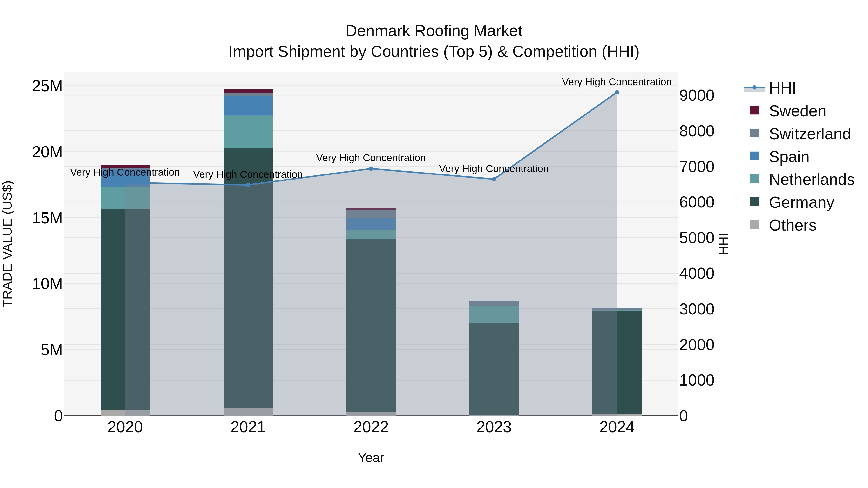Click the 9000 HHI axis tick label
This screenshot has width=868, height=488.
pyautogui.click(x=697, y=96)
